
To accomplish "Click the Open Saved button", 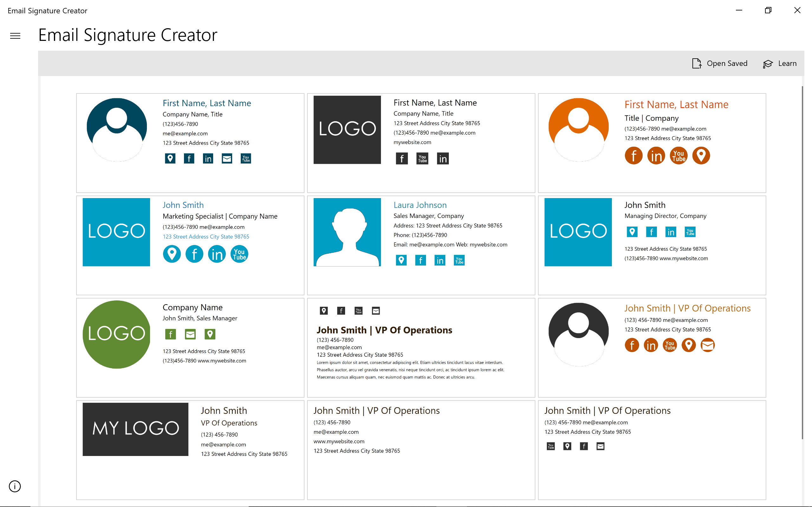I will click(720, 63).
